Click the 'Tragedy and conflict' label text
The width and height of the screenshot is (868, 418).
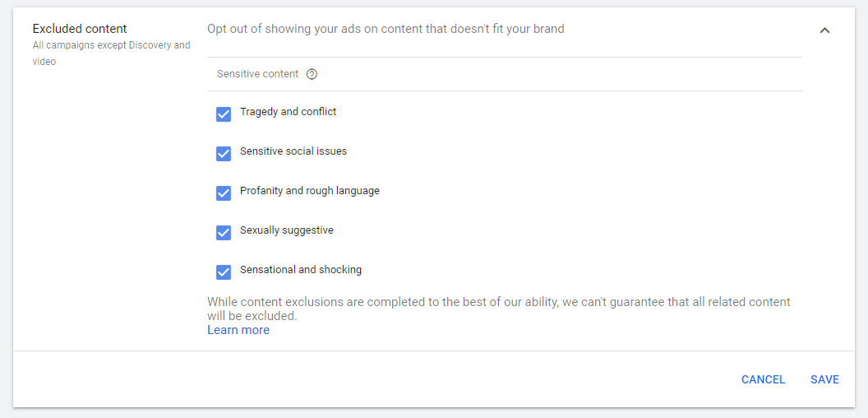click(288, 111)
